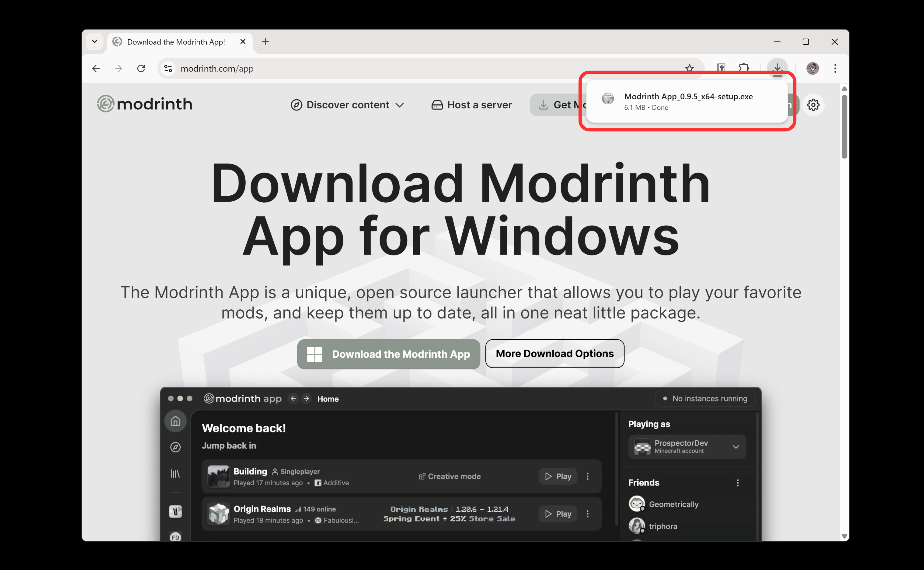Click More Download Options button
Screen dimensions: 924x570
coord(554,354)
